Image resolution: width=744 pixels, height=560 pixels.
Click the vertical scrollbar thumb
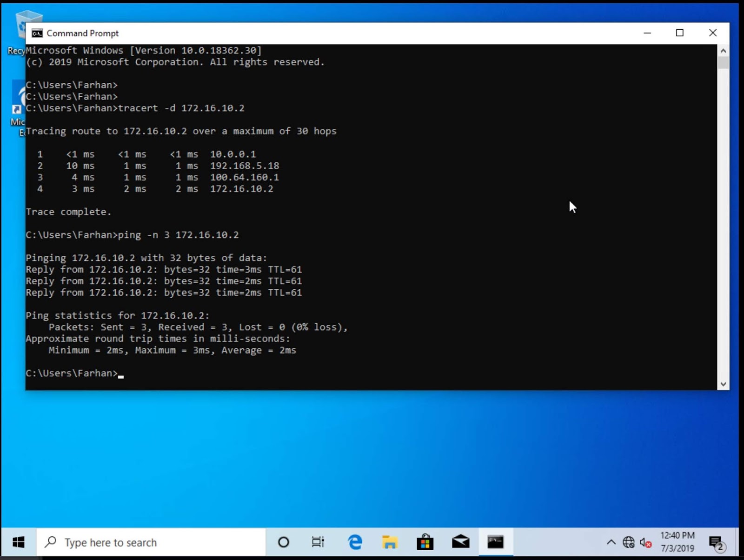(x=723, y=63)
